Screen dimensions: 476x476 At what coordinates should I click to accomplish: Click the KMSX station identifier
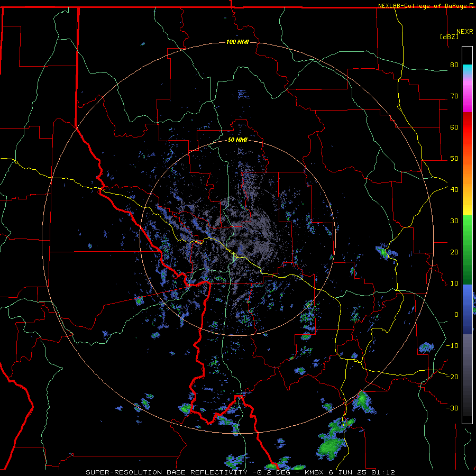pos(314,472)
